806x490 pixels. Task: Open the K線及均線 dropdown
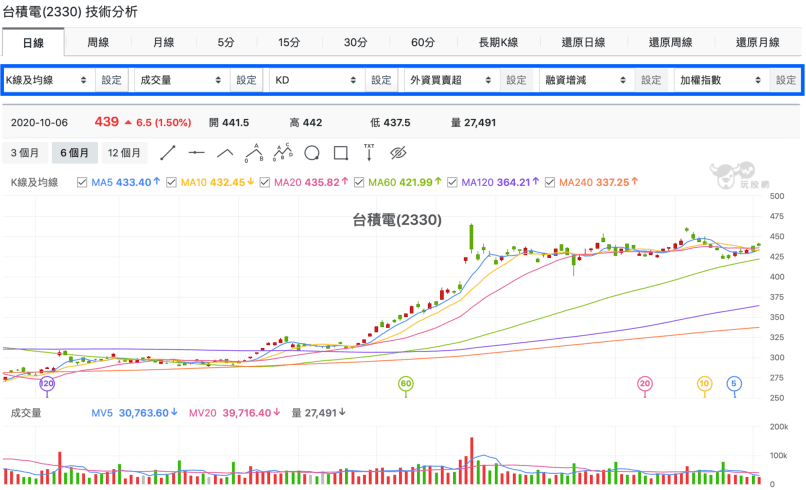(x=46, y=80)
